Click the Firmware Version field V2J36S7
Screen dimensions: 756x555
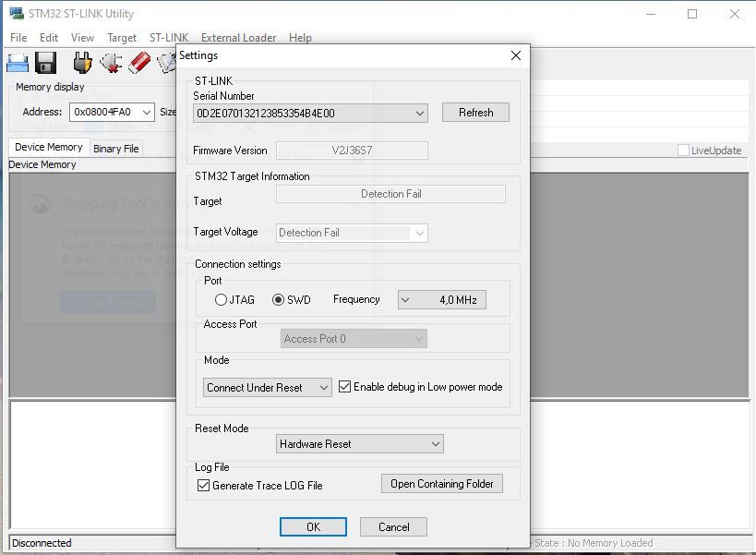(x=352, y=151)
